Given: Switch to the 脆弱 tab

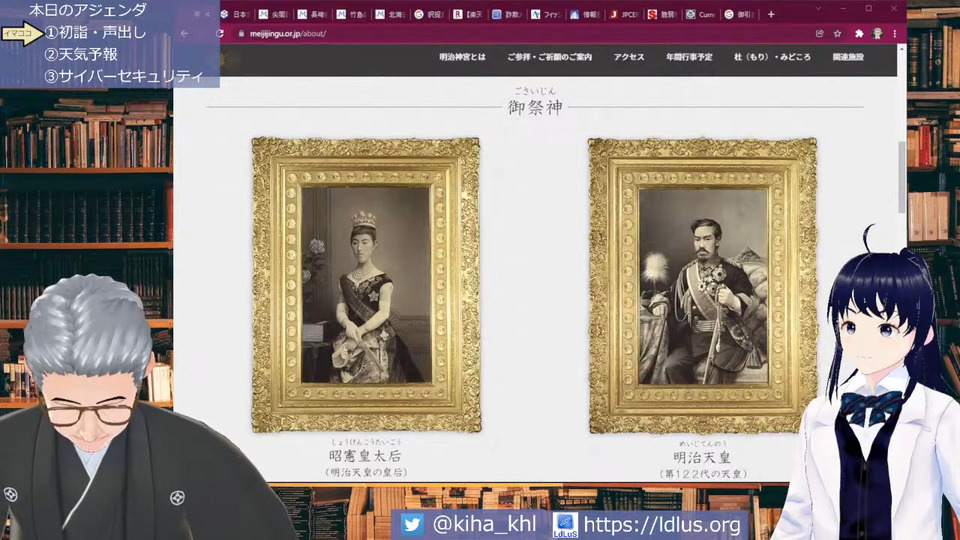Looking at the screenshot, I should pos(662,14).
